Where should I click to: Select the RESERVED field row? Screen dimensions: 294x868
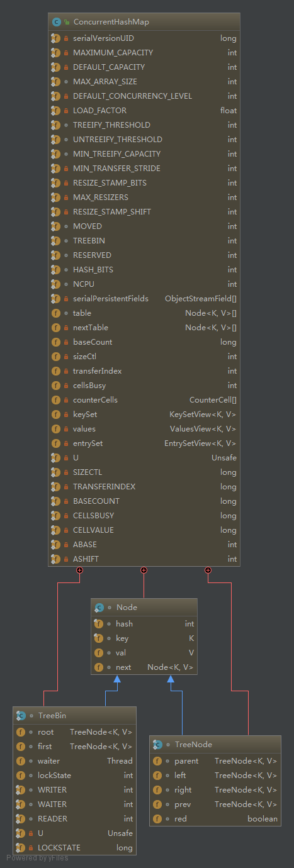tap(144, 255)
